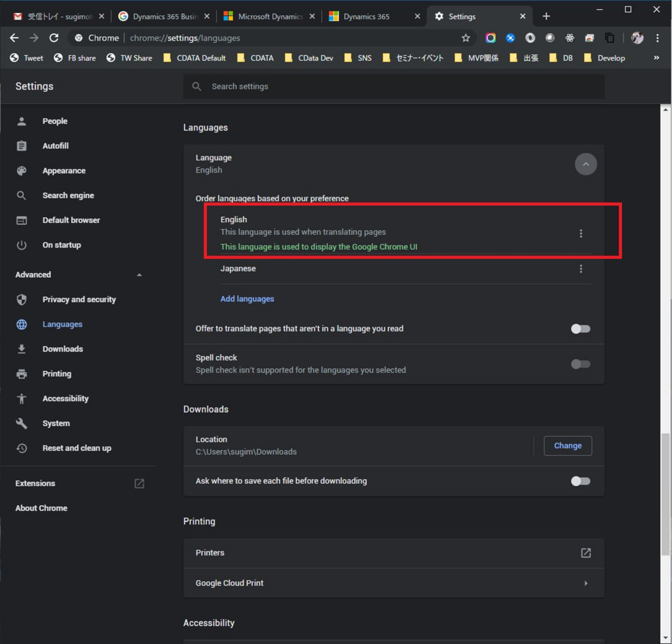
Task: Go back to previous page
Action: pos(15,38)
